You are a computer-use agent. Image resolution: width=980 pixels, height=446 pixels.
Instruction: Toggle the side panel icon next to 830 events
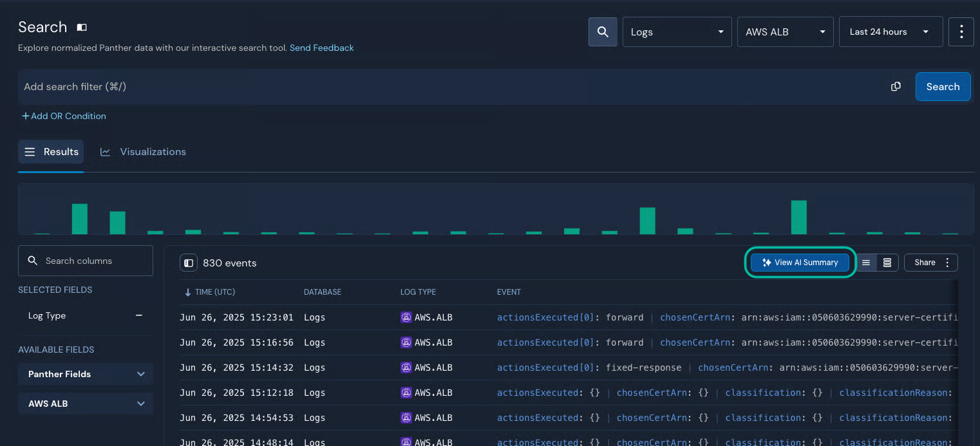(189, 263)
